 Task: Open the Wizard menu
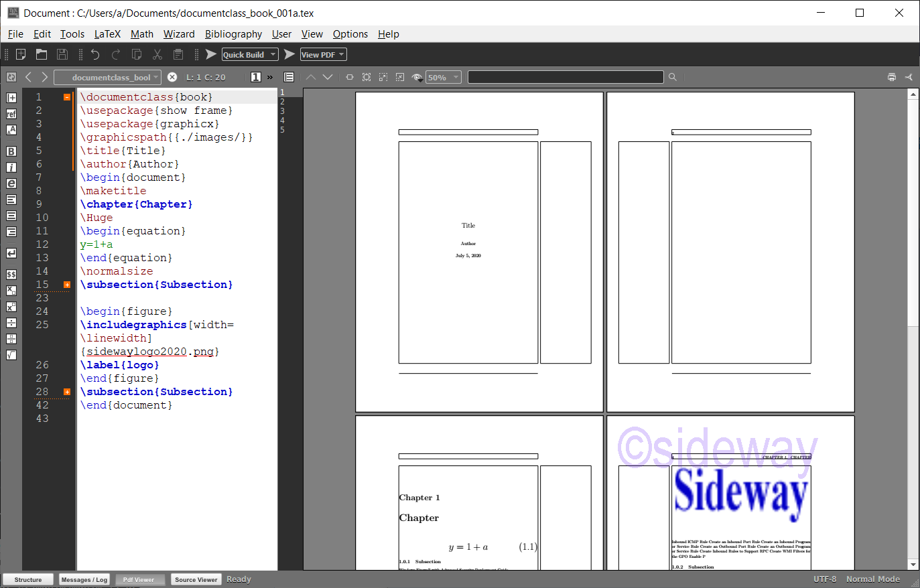(179, 34)
